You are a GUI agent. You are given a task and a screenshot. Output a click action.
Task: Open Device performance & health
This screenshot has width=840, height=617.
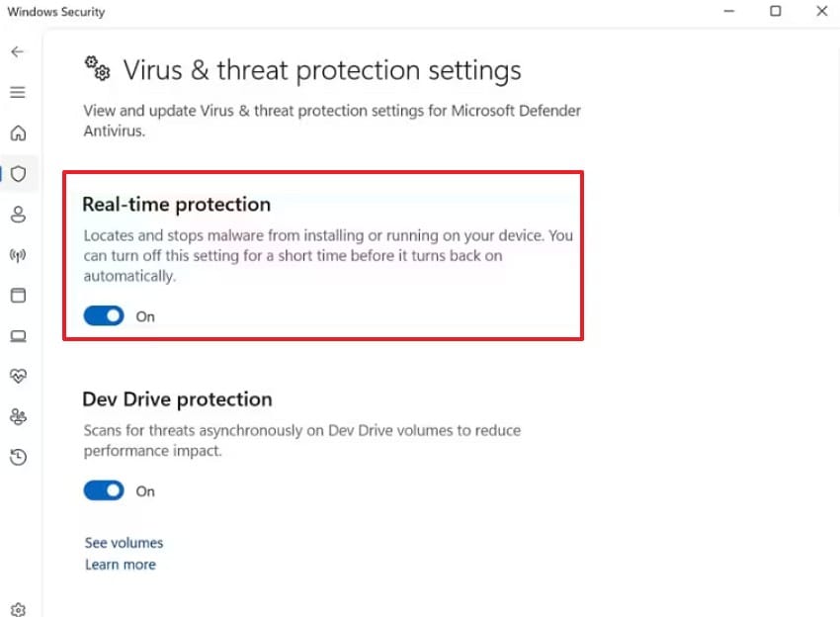coord(18,376)
